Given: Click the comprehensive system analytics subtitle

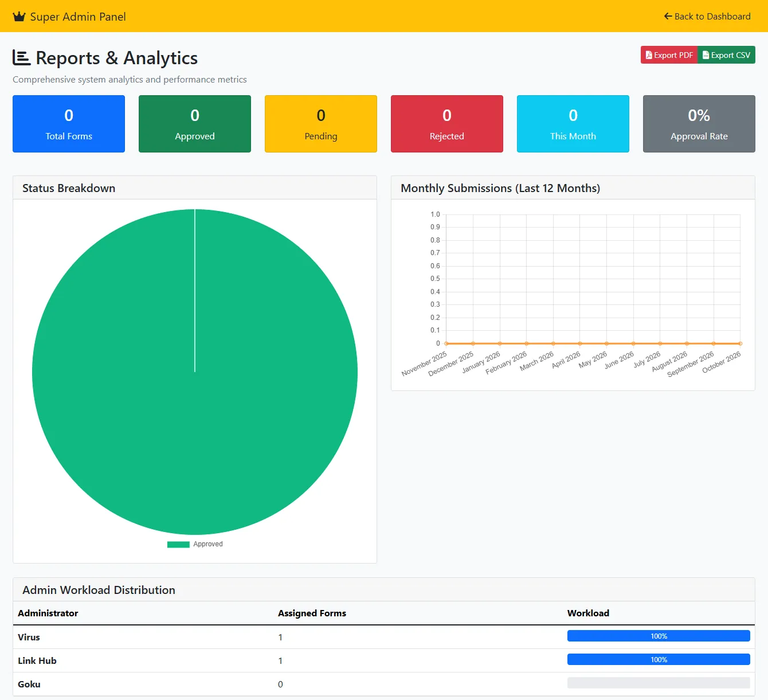Looking at the screenshot, I should coord(130,79).
